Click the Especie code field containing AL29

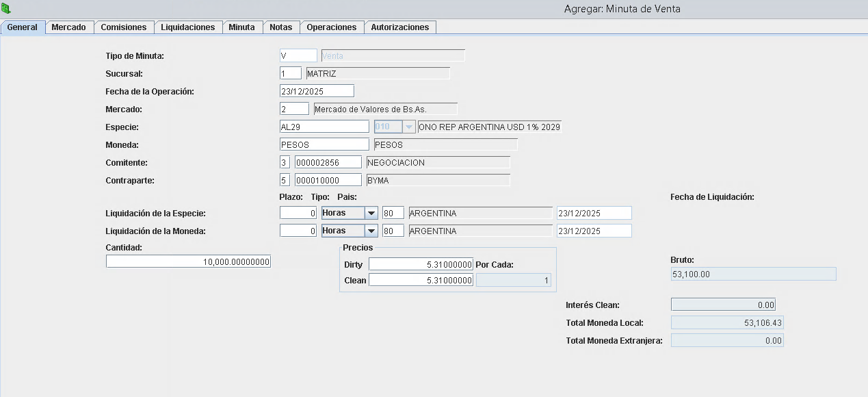[x=324, y=127]
